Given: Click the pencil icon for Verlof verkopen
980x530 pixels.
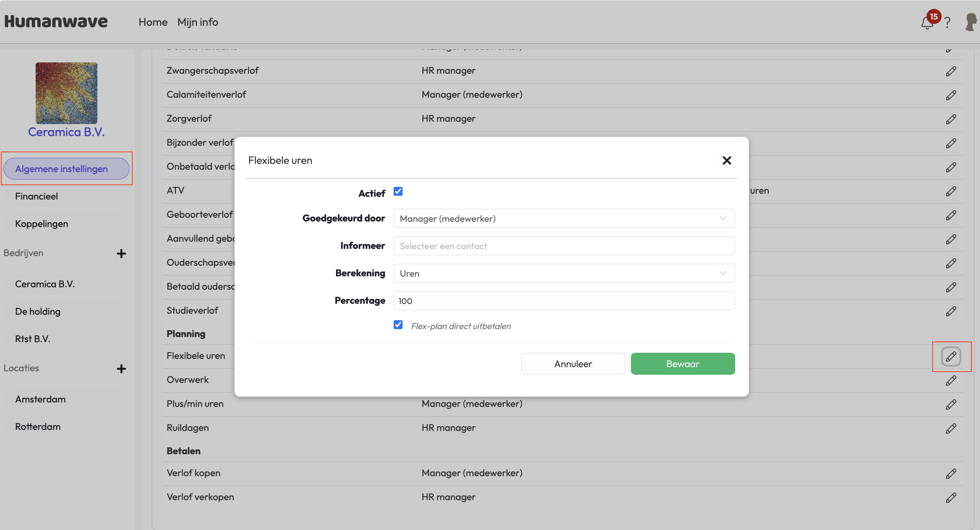Looking at the screenshot, I should [x=951, y=498].
